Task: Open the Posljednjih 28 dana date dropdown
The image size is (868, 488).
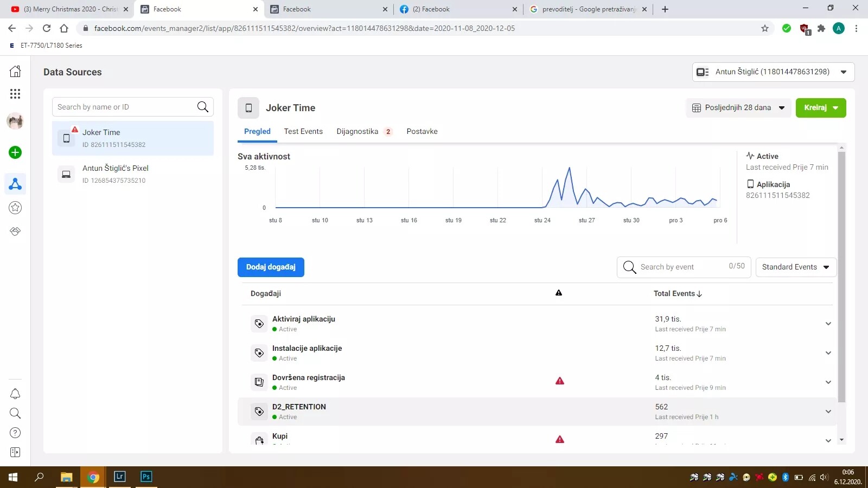Action: point(738,108)
